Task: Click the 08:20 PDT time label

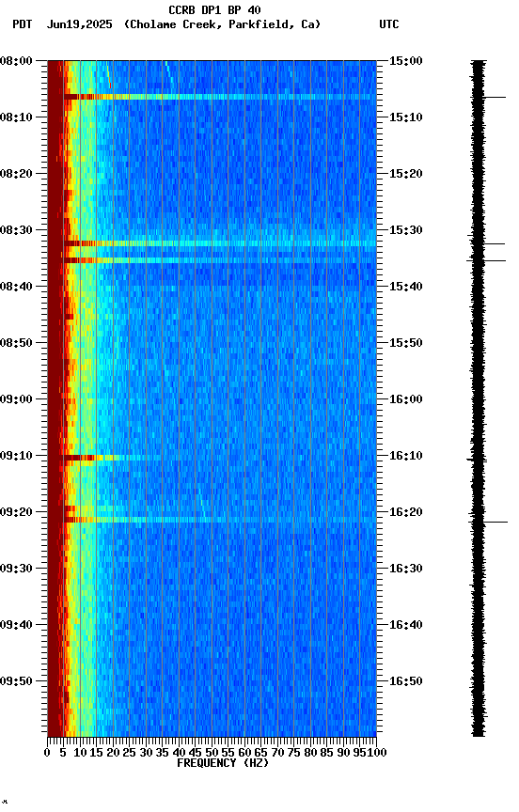Action: point(16,174)
